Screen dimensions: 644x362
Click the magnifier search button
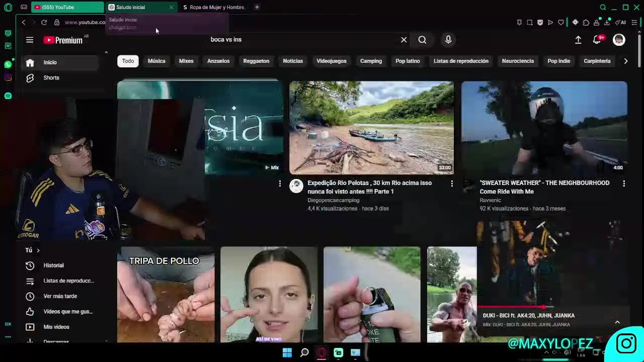[422, 40]
